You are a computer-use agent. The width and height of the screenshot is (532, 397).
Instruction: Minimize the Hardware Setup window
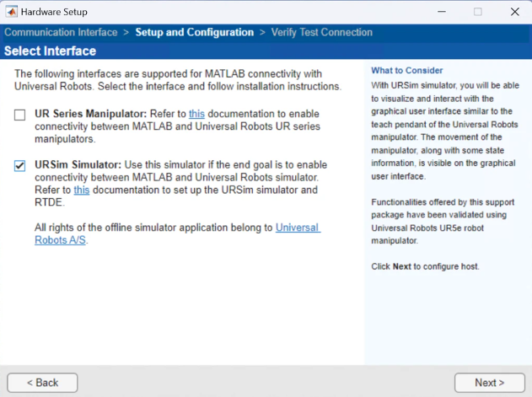[440, 12]
